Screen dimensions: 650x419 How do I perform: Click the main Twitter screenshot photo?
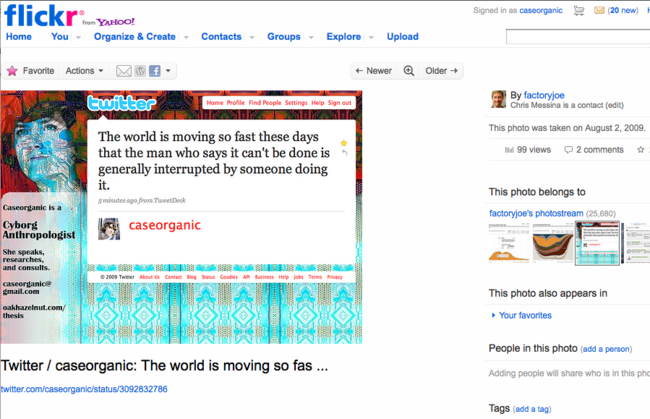point(181,217)
